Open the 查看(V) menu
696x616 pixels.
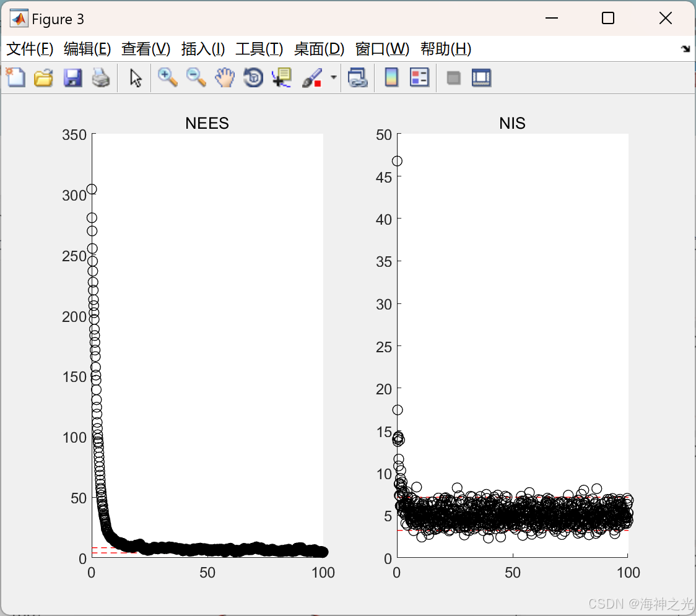pyautogui.click(x=146, y=49)
